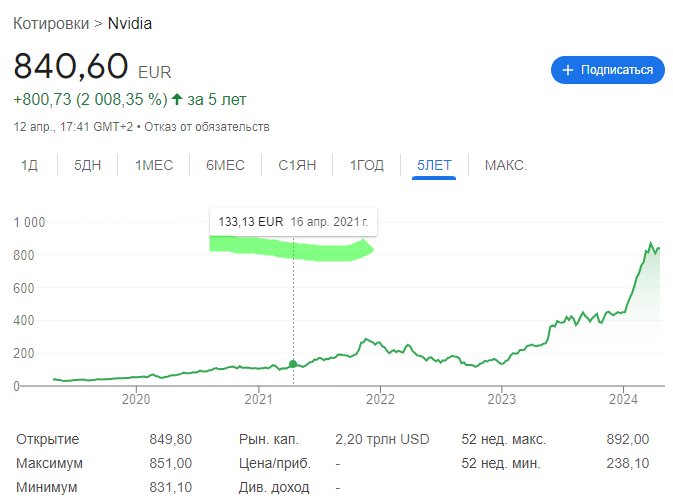Choose the 1ГОД chart range tab
This screenshot has height=499, width=673.
coord(367,165)
